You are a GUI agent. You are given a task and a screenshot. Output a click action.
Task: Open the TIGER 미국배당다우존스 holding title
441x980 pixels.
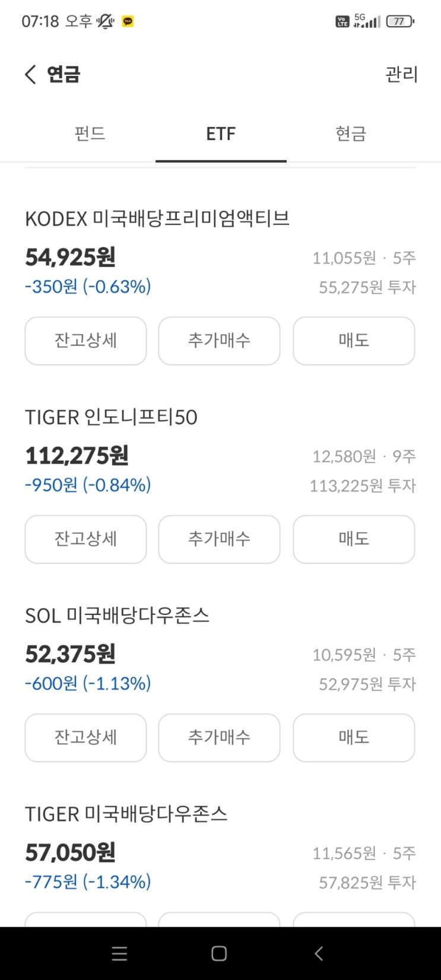(126, 814)
